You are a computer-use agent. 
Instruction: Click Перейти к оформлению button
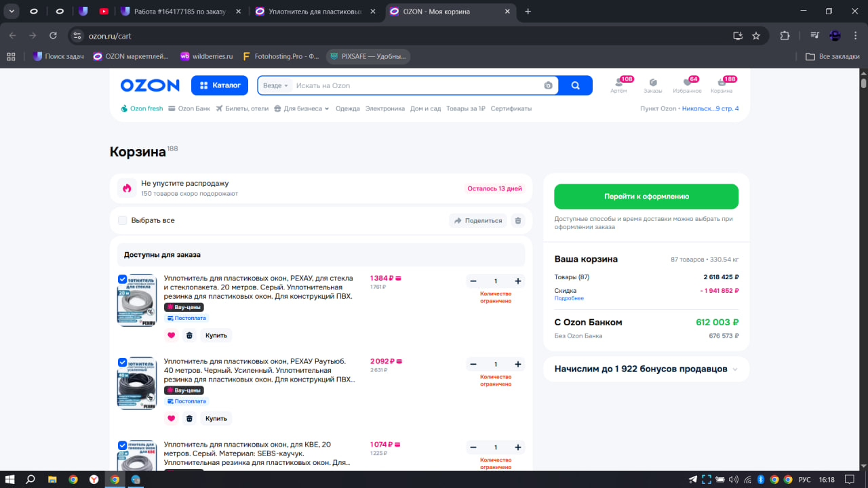tap(646, 197)
